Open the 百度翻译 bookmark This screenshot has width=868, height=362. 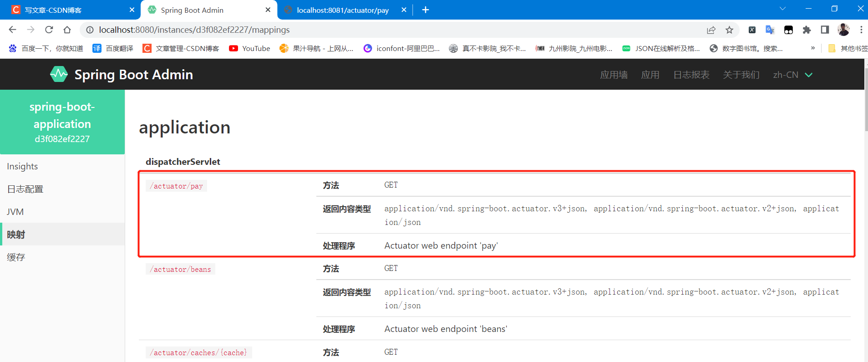[113, 48]
